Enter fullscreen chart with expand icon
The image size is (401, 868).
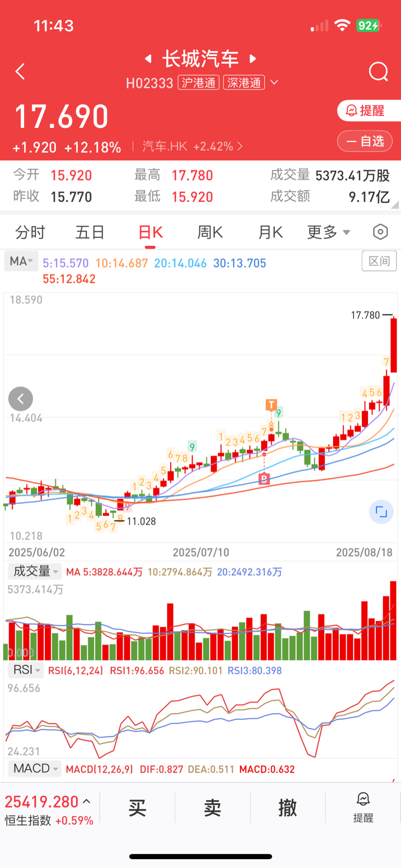point(382,512)
